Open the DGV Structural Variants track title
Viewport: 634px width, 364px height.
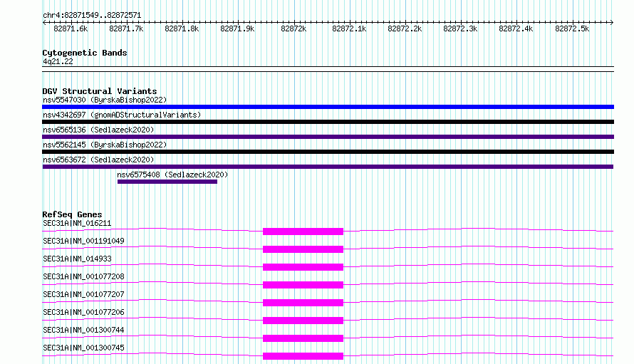tap(100, 91)
